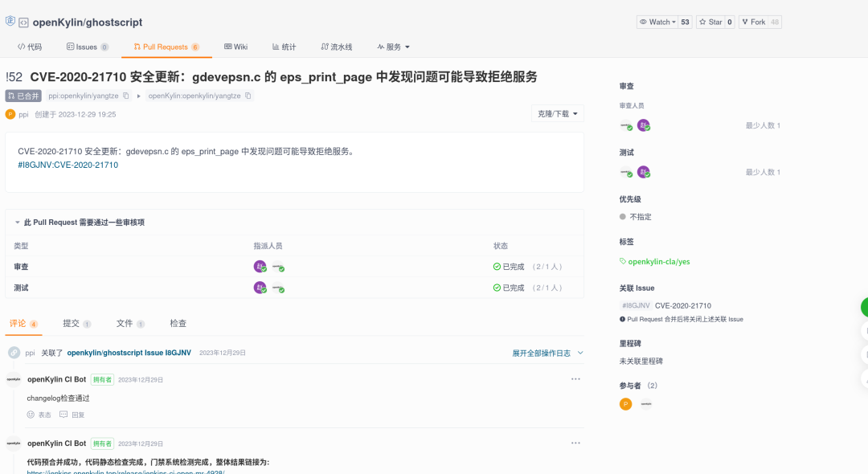The width and height of the screenshot is (868, 474).
Task: Copy target branch openKylin:openkylin/yangtze
Action: pyautogui.click(x=248, y=96)
